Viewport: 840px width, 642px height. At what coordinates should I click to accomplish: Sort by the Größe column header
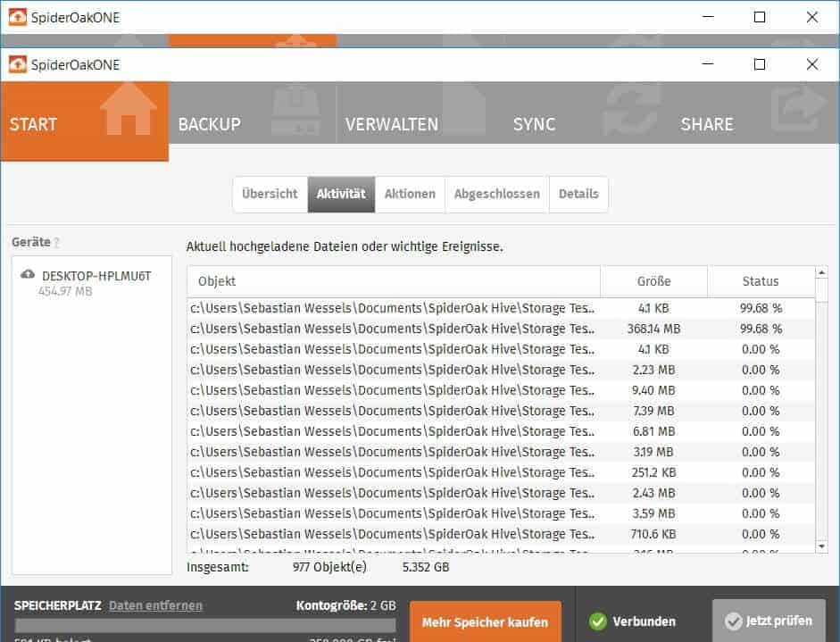(654, 281)
